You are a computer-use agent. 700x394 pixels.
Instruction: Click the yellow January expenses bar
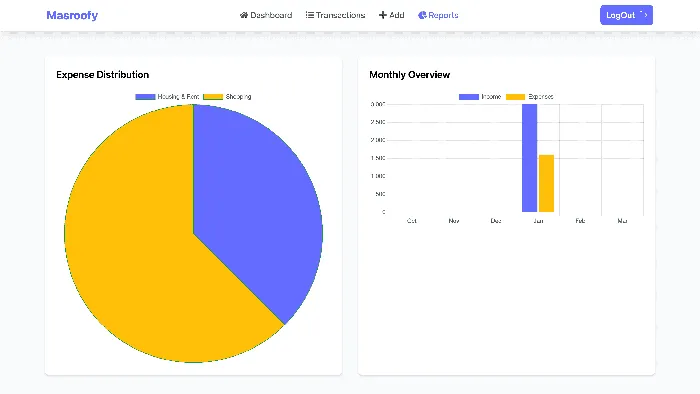point(546,183)
